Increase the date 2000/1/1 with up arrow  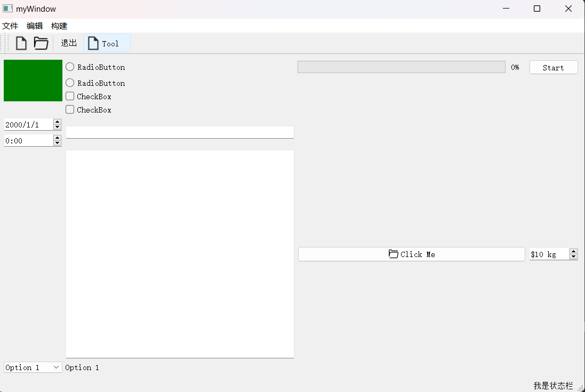57,122
